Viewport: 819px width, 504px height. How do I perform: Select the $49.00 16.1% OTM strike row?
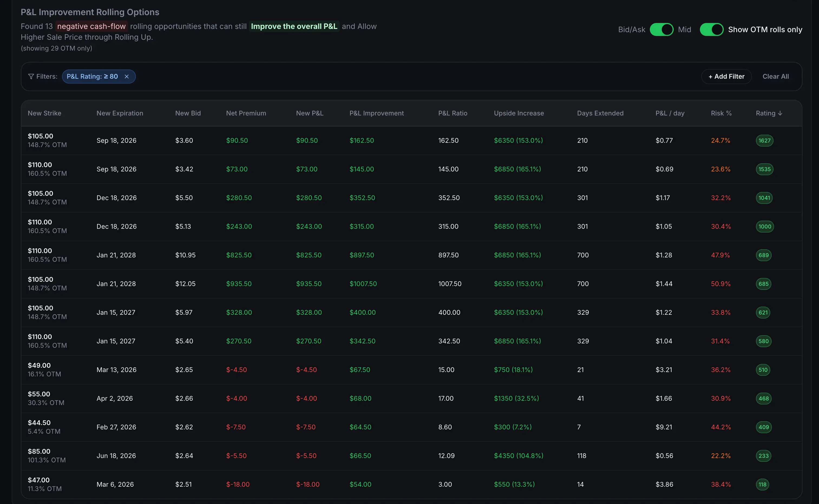tap(411, 370)
